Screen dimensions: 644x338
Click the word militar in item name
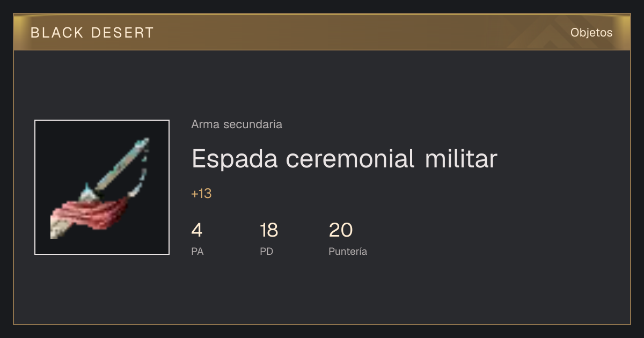(x=461, y=159)
